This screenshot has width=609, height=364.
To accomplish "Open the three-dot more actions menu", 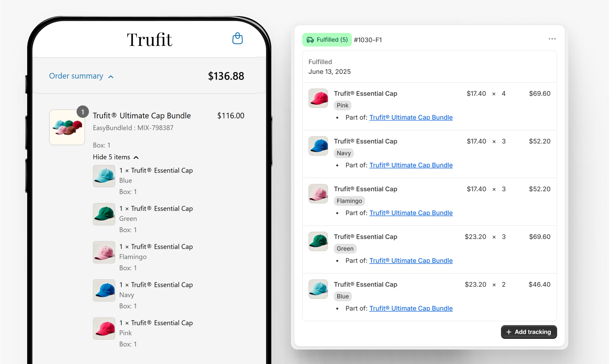I will 552,39.
